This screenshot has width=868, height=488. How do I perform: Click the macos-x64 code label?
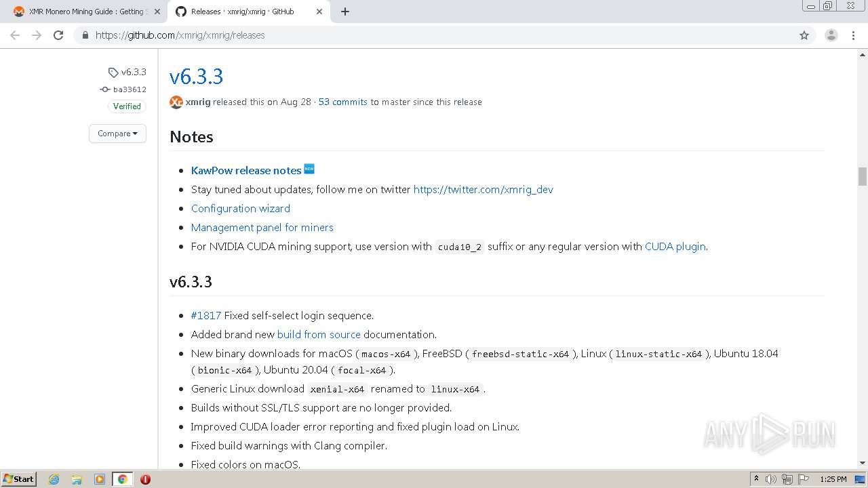[386, 354]
